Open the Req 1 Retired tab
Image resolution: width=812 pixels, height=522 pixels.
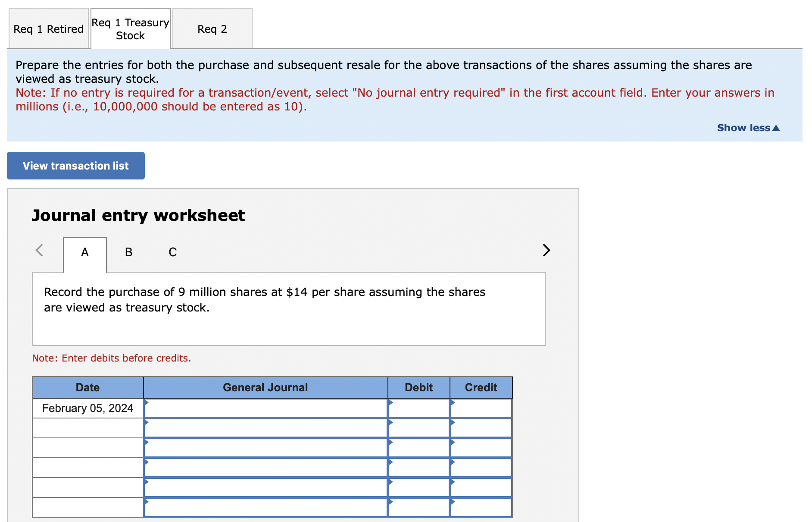49,29
